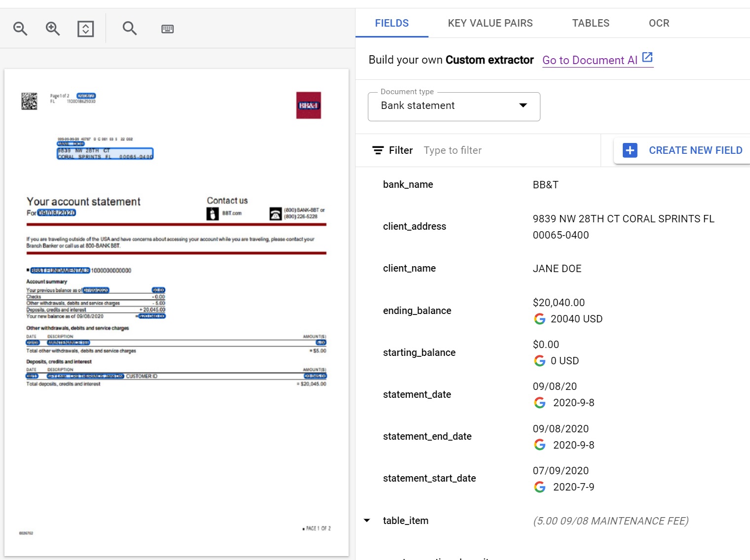The height and width of the screenshot is (560, 750).
Task: Click the starting_balance field label
Action: click(x=419, y=352)
